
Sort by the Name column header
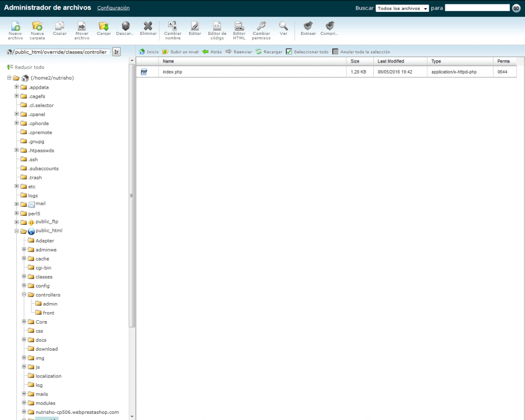252,61
